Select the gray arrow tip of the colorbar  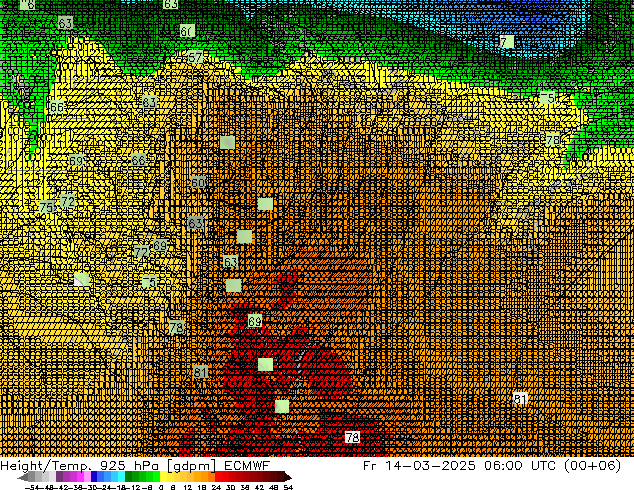click(23, 477)
